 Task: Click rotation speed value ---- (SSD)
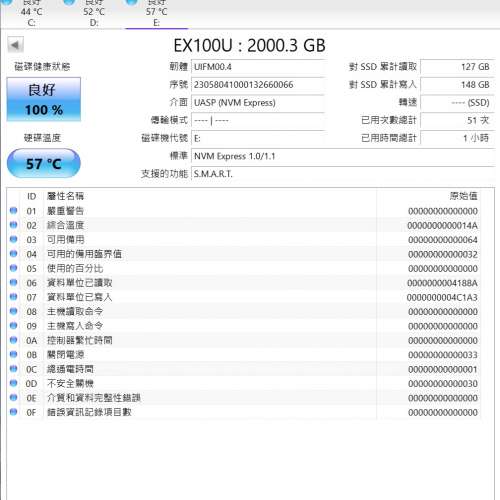457,103
